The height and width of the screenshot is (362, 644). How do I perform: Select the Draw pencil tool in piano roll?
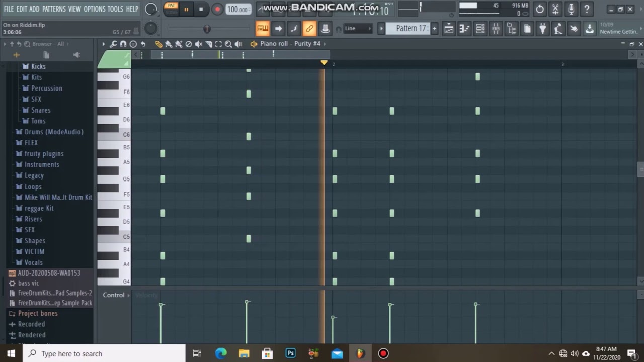[x=158, y=44]
